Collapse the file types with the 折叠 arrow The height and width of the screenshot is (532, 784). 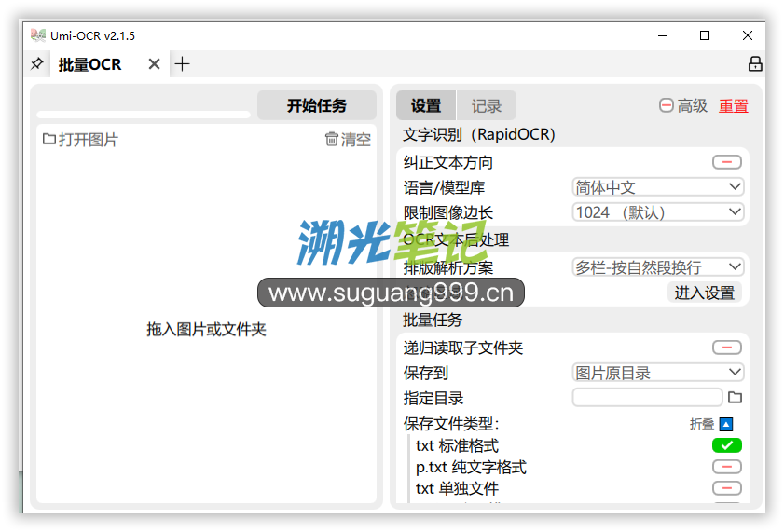pos(726,424)
